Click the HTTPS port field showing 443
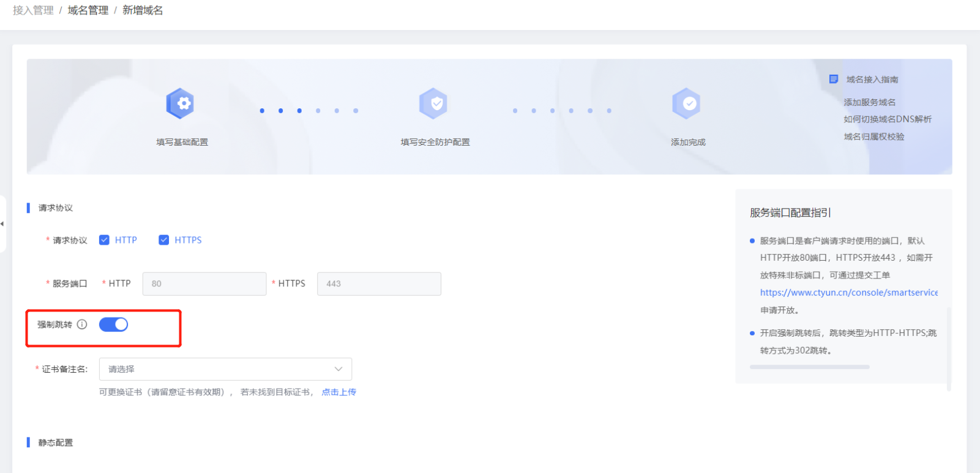 [379, 284]
